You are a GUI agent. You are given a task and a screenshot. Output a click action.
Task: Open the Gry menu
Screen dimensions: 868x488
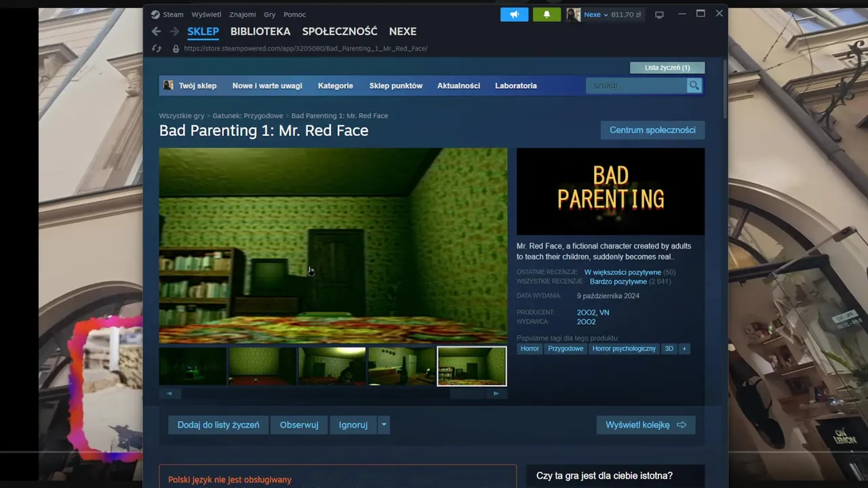click(x=270, y=14)
